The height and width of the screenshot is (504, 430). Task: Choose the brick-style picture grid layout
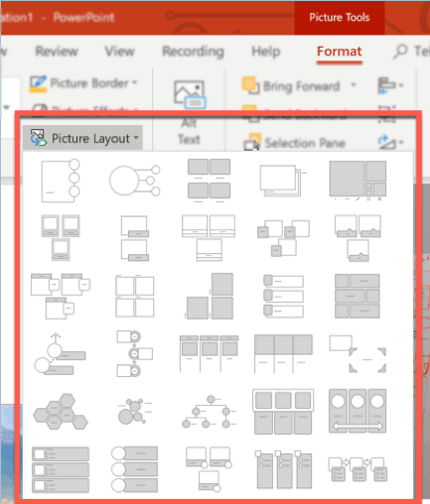(x=358, y=296)
